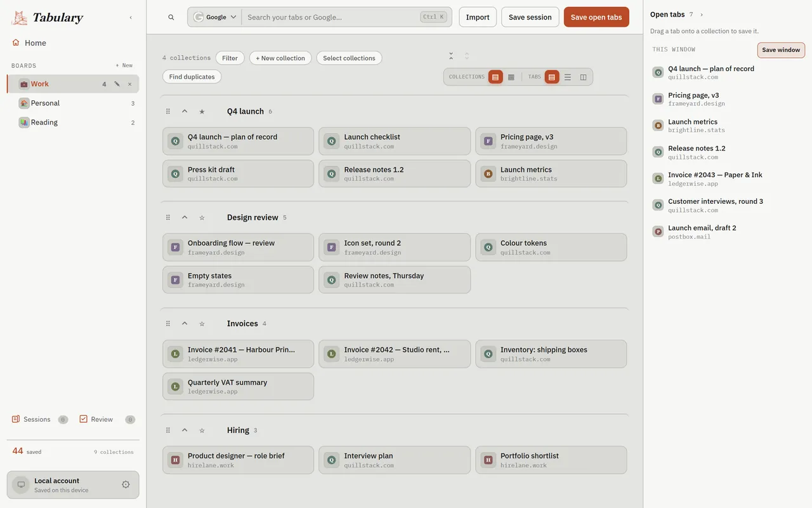812x508 pixels.
Task: Add a new board with + New
Action: click(x=124, y=65)
